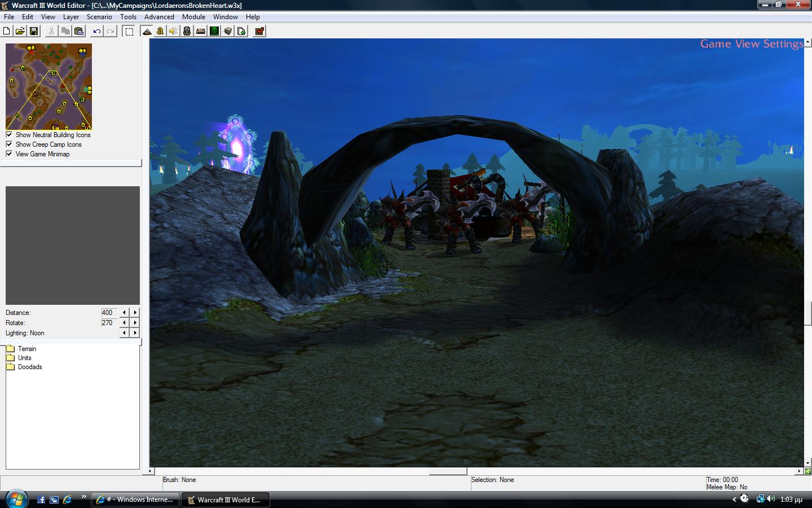The image size is (812, 508).
Task: Click the minimap preview
Action: point(48,86)
